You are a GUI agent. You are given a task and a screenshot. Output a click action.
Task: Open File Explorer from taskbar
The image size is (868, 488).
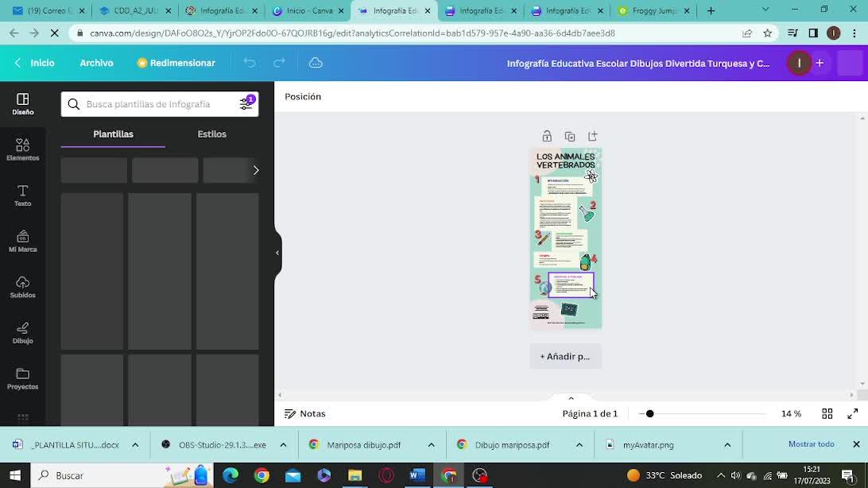(x=355, y=475)
